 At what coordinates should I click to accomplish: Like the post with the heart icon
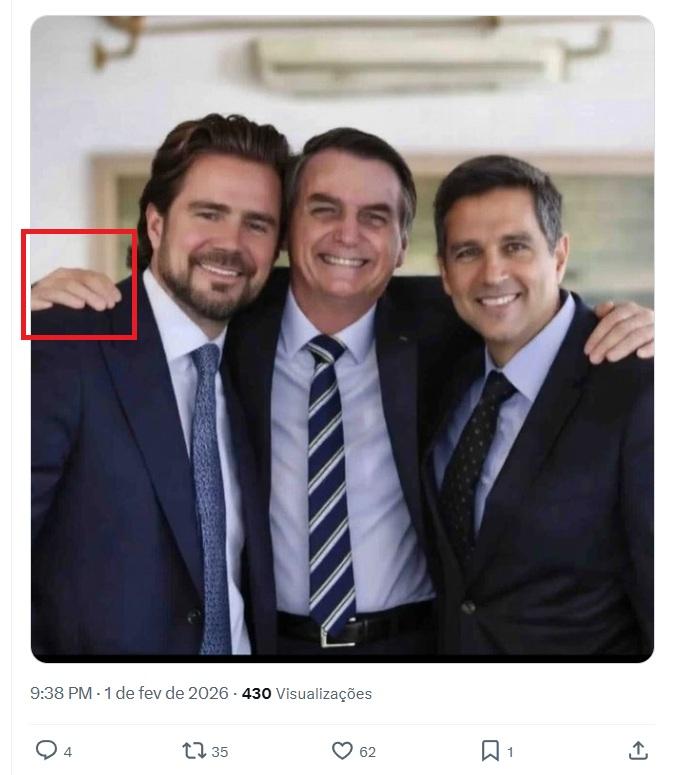(x=342, y=750)
